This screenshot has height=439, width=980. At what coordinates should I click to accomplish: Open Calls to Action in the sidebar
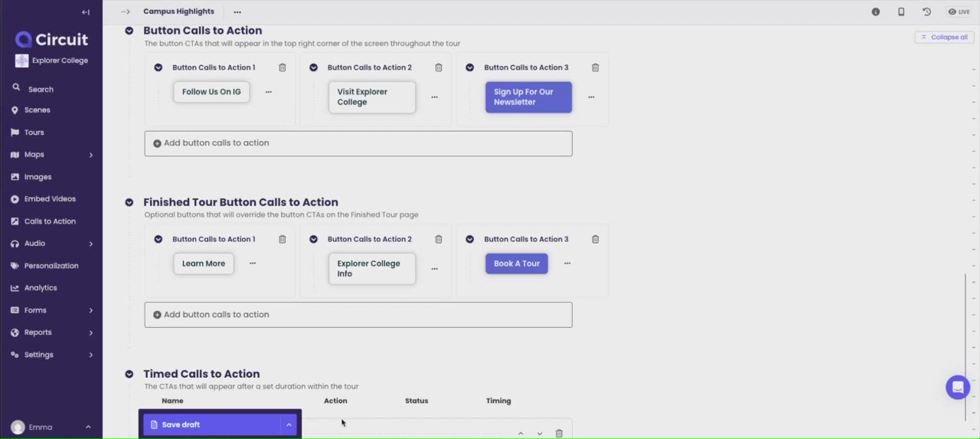[x=51, y=221]
